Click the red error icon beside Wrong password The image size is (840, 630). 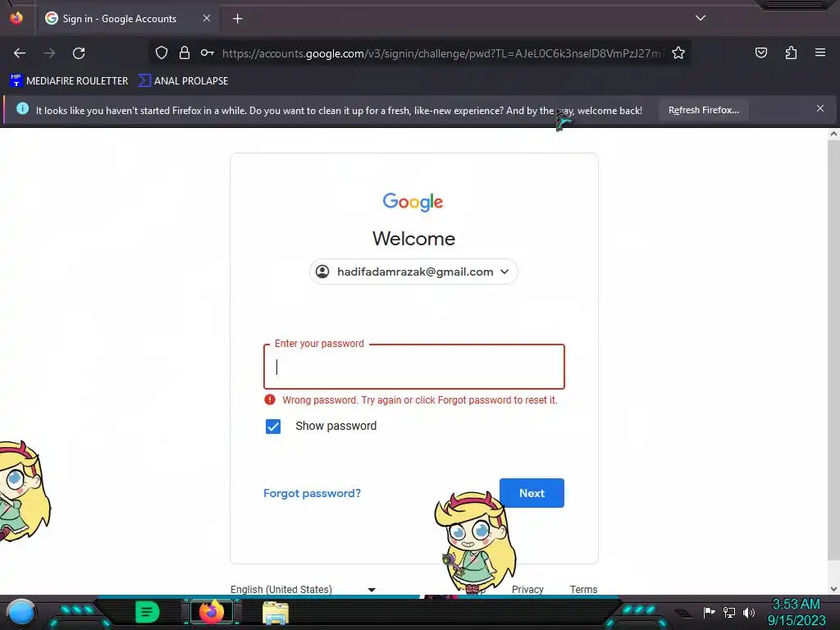point(270,399)
